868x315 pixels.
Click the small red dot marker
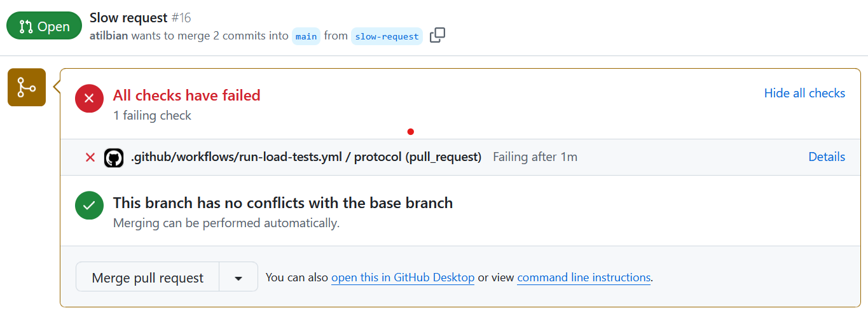coord(411,132)
